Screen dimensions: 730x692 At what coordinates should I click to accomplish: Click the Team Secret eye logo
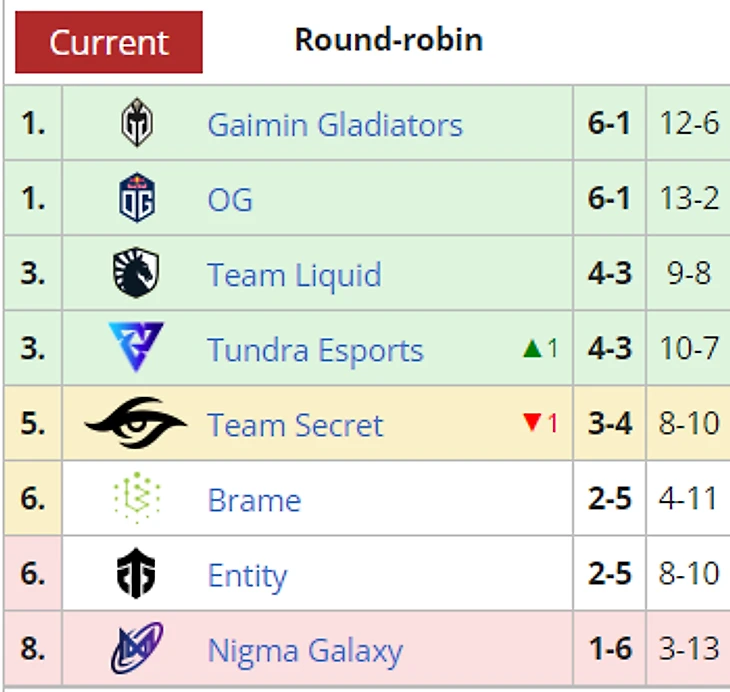click(137, 424)
